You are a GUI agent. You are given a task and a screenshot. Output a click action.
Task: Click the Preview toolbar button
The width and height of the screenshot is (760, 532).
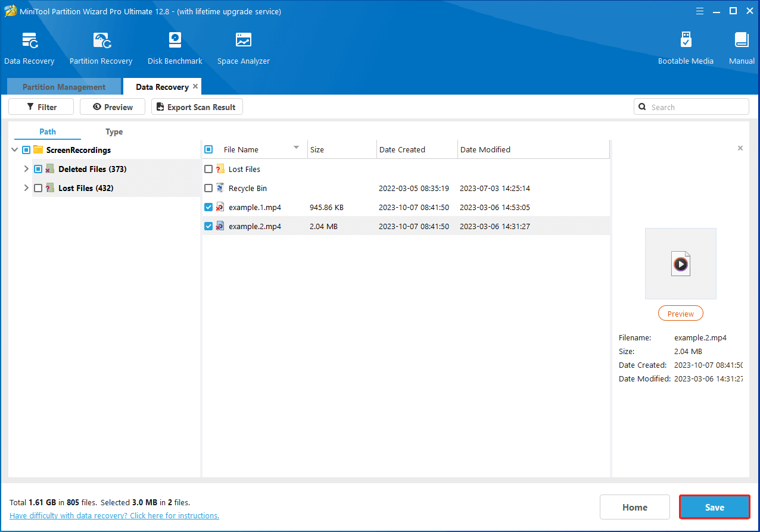click(113, 107)
